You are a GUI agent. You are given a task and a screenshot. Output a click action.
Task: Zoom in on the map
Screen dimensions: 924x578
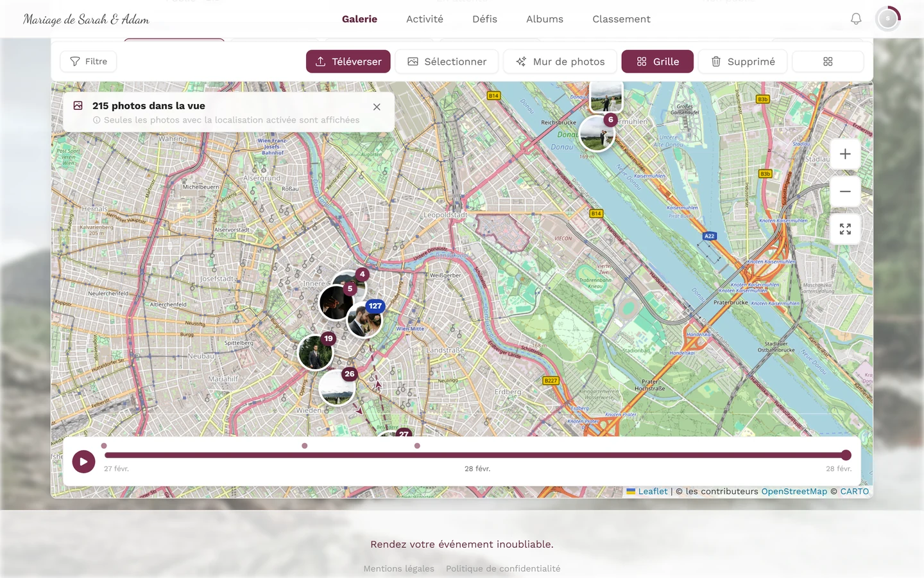point(845,154)
